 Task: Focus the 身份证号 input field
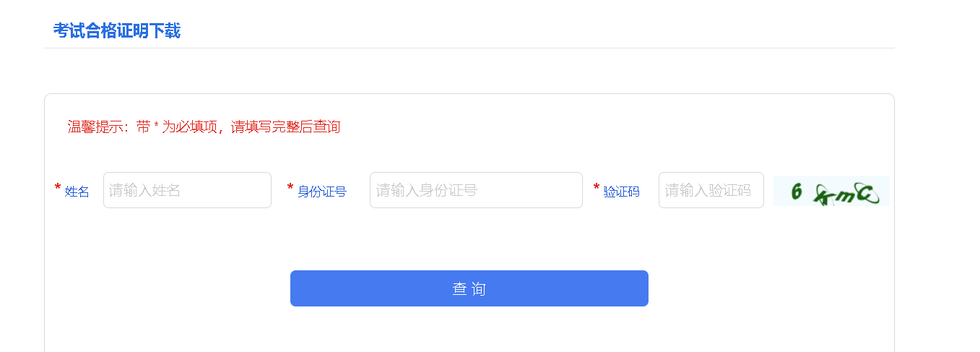point(476,190)
